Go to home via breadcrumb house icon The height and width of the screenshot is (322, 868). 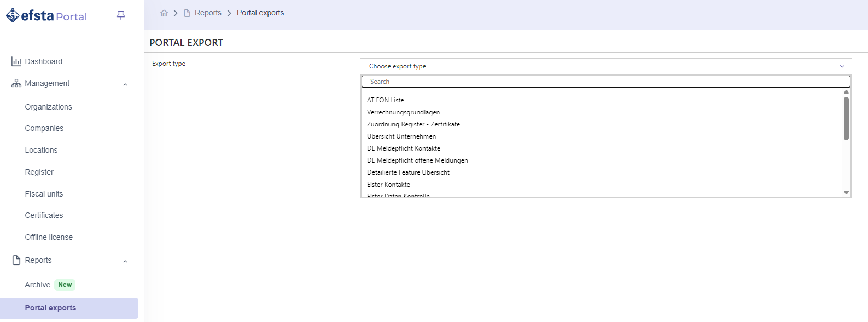point(164,13)
